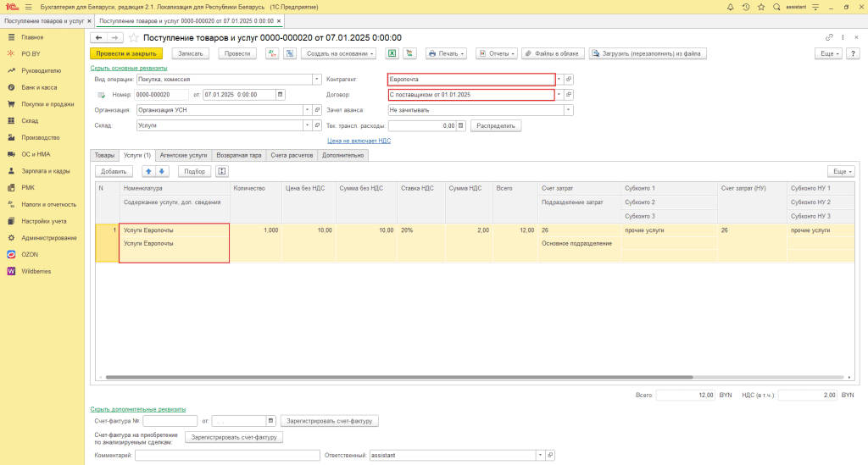Close the first Поступление товаров и услуг tab
Viewport: 868px width, 465px height.
click(x=89, y=21)
